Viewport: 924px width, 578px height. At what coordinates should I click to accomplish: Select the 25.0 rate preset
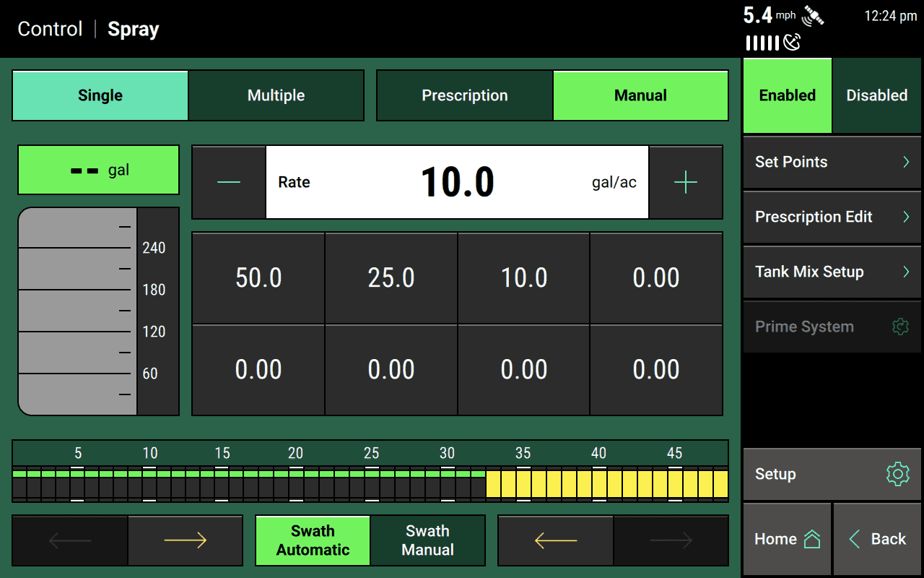click(x=391, y=277)
